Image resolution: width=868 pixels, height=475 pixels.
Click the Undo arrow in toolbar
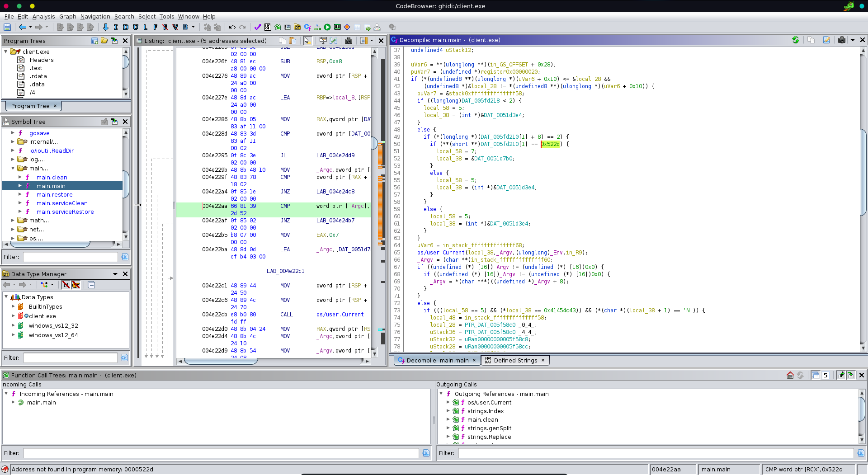[232, 27]
